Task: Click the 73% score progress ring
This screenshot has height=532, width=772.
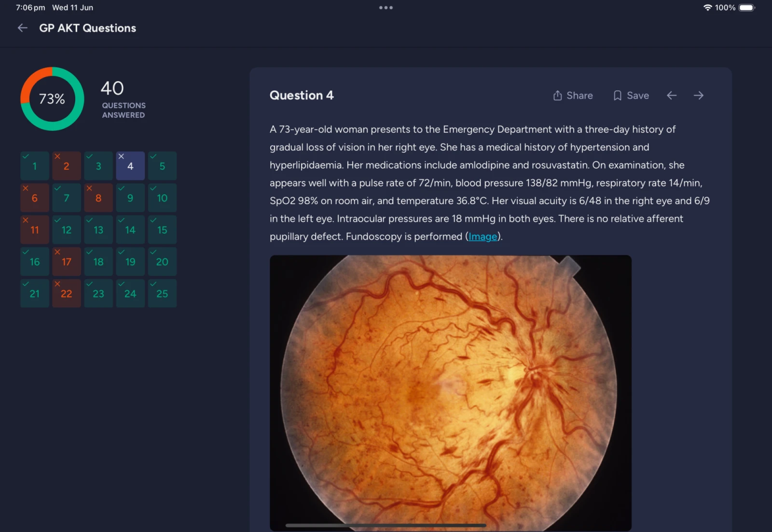Action: 52,99
